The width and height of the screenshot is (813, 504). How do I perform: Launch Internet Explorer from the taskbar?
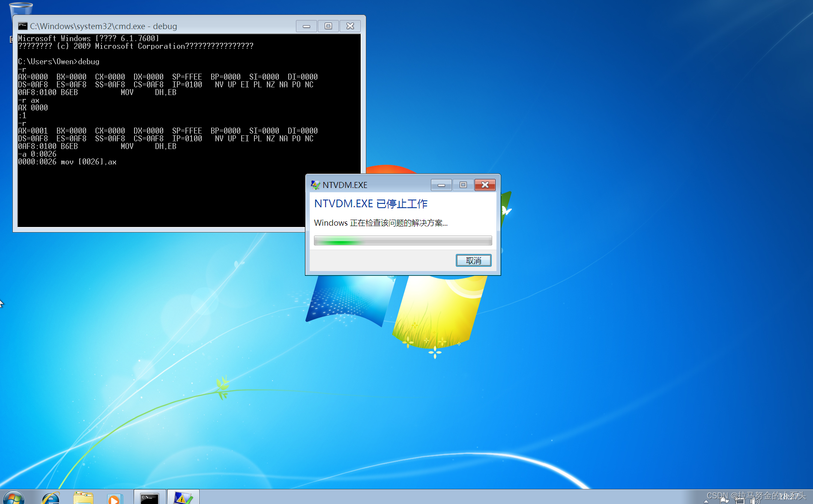coord(51,498)
